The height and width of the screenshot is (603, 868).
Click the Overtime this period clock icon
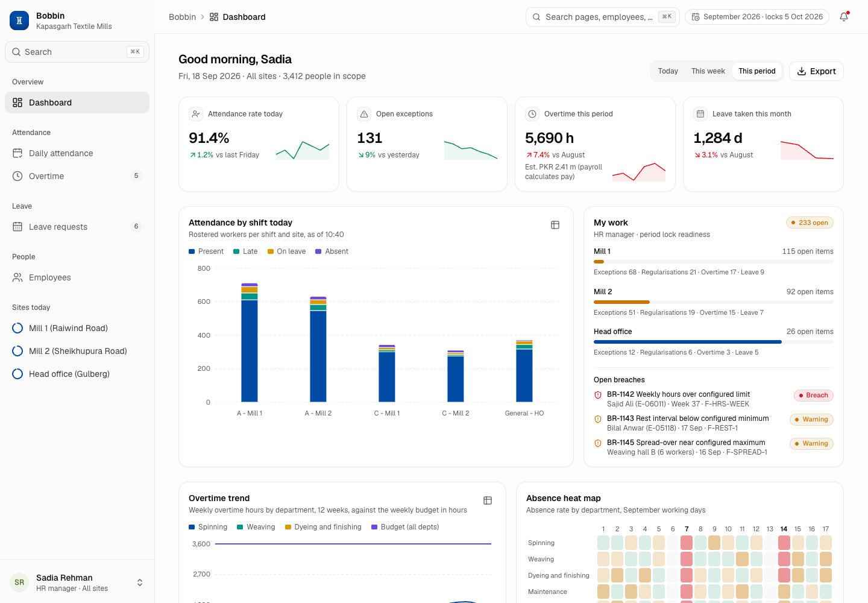point(532,114)
